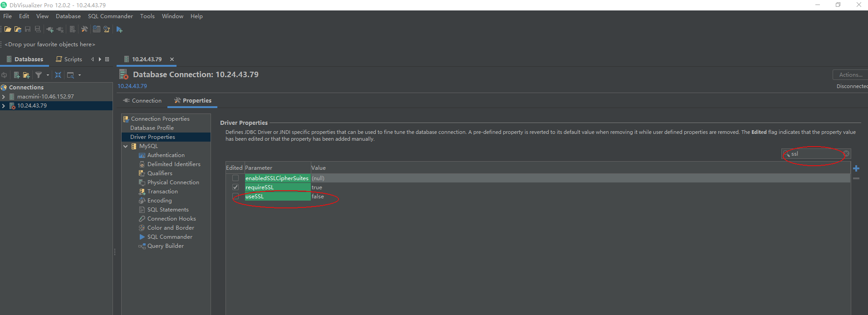Click the scroll tabs left arrow
The image size is (868, 315).
[93, 59]
